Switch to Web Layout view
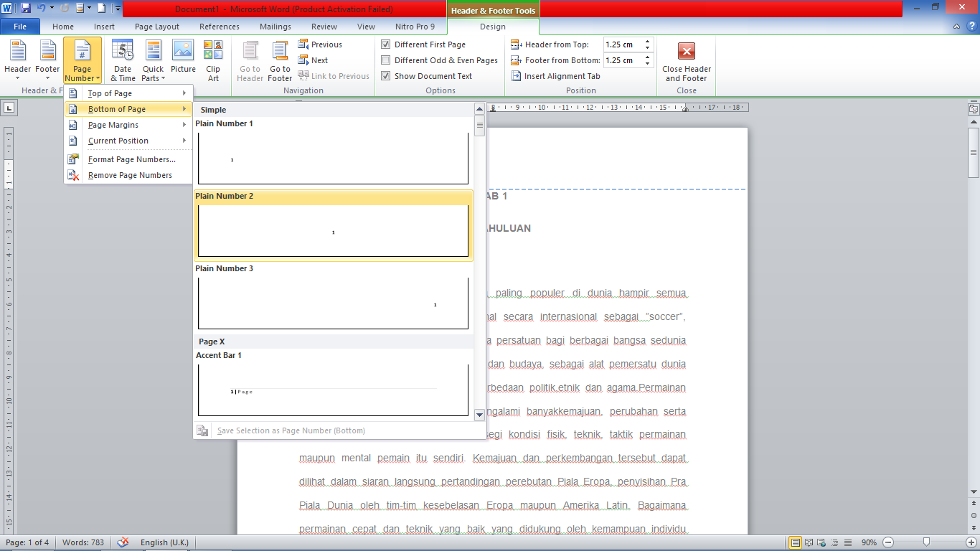This screenshot has height=551, width=980. coord(821,542)
